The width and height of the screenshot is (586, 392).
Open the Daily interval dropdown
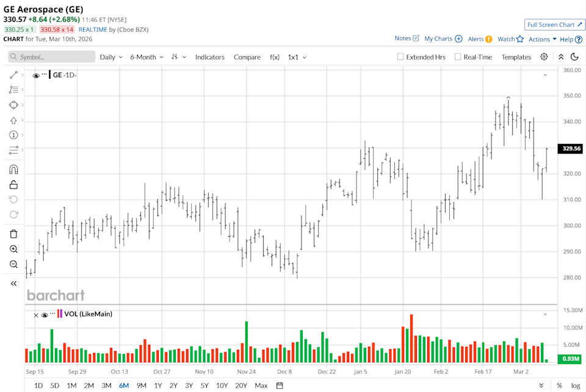coord(110,57)
